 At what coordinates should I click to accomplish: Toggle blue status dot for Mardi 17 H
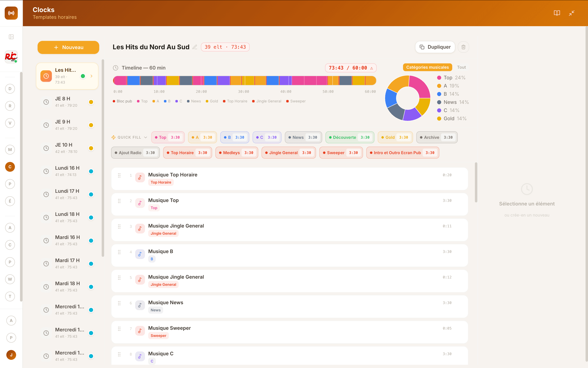pos(91,264)
